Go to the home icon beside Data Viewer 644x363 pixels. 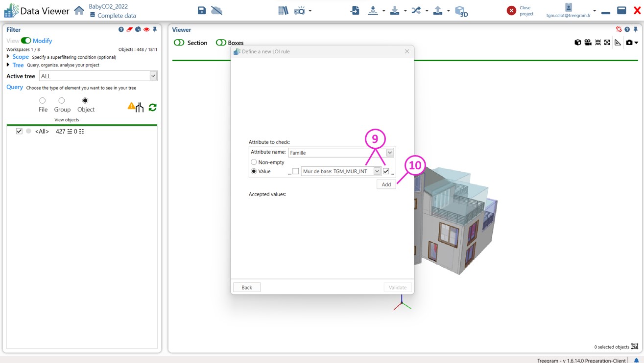coord(79,10)
